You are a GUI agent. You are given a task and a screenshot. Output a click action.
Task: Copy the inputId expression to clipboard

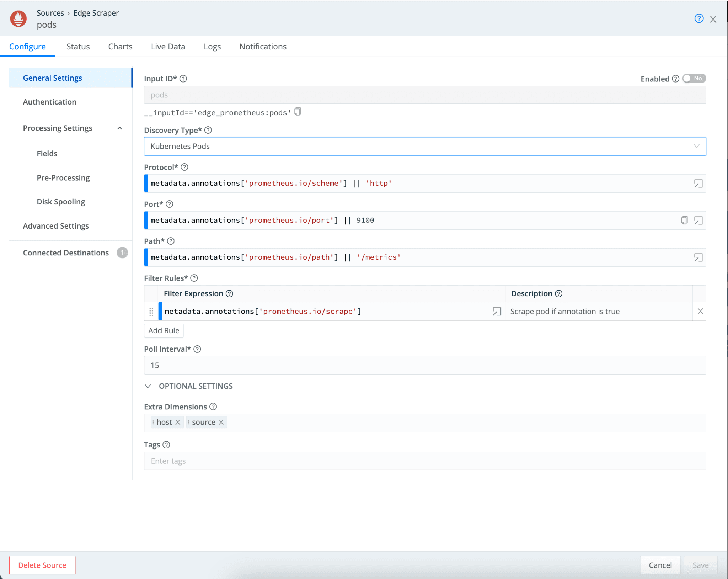(x=298, y=112)
